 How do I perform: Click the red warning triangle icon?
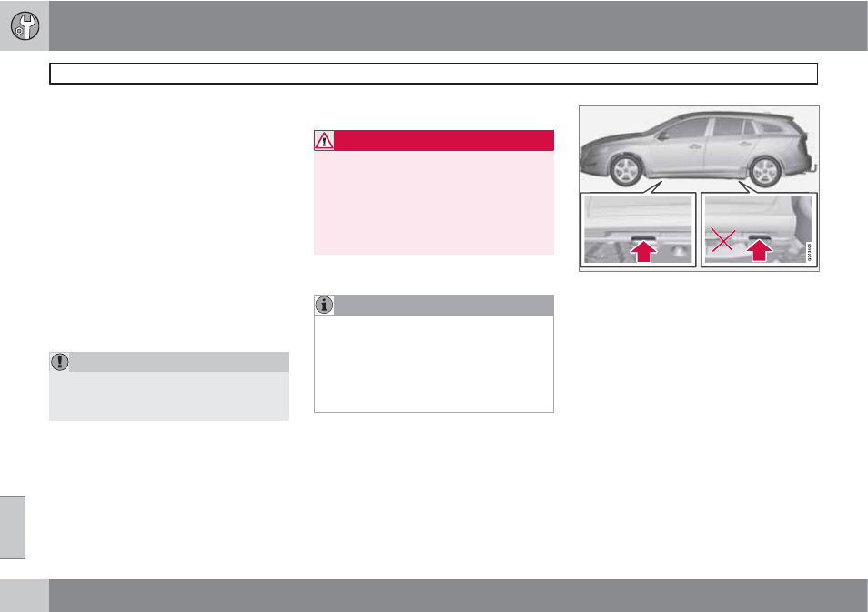[x=324, y=141]
